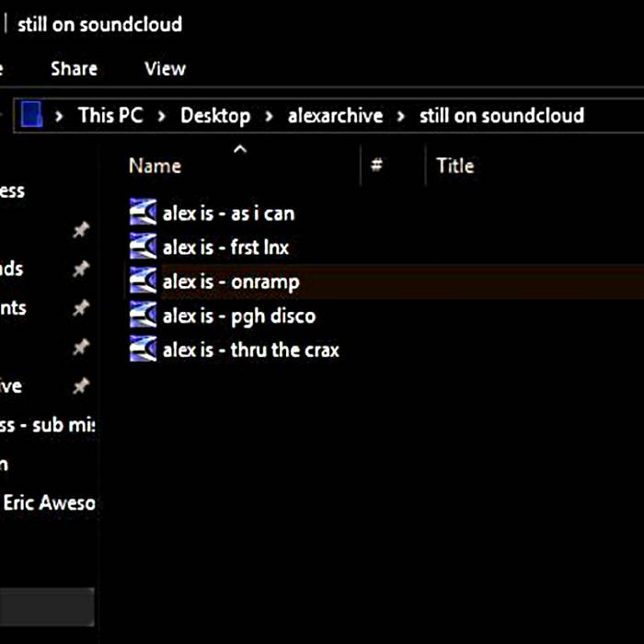Image resolution: width=644 pixels, height=644 pixels.
Task: Select the icon of 'alex is - onramp'
Action: pos(144,282)
